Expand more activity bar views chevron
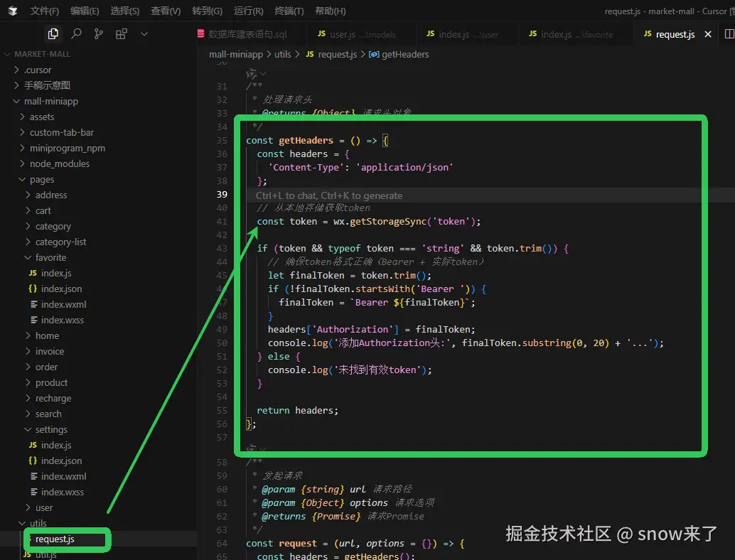 coord(144,33)
